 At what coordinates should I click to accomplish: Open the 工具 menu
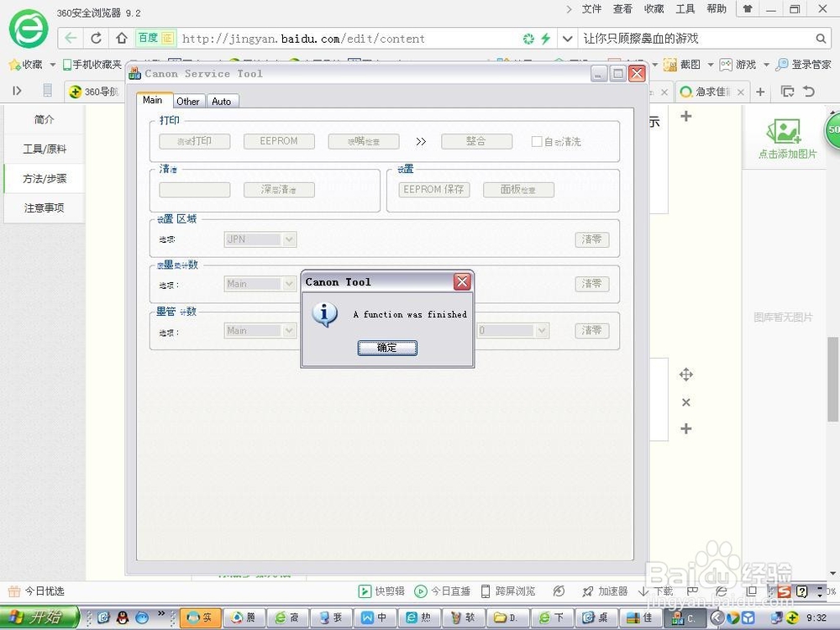point(685,9)
